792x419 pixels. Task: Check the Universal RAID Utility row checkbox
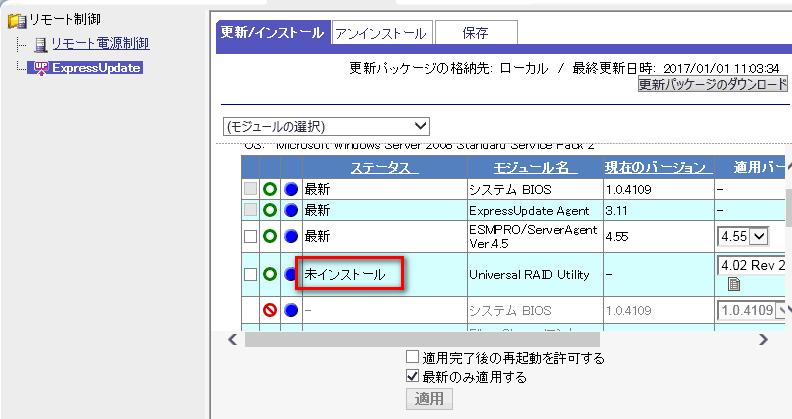[x=250, y=274]
